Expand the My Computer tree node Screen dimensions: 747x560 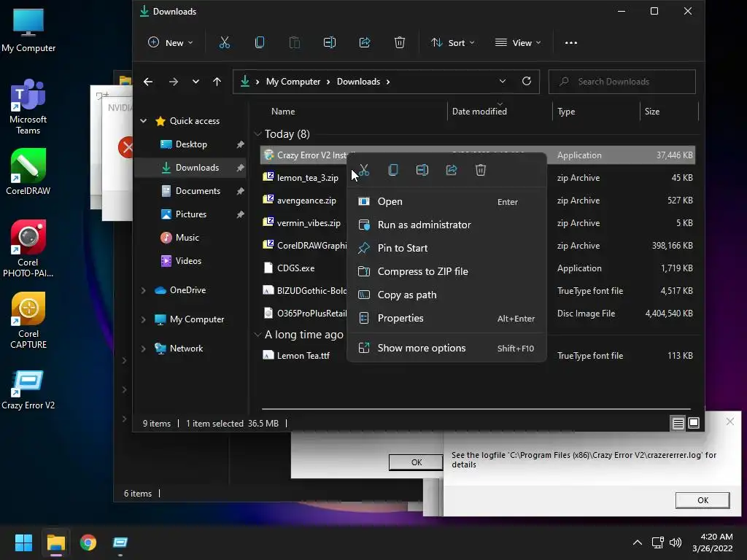[x=144, y=319]
